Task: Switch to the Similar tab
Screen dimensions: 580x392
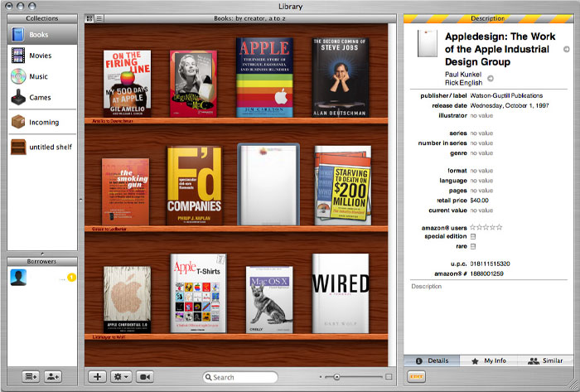Action: pyautogui.click(x=545, y=361)
